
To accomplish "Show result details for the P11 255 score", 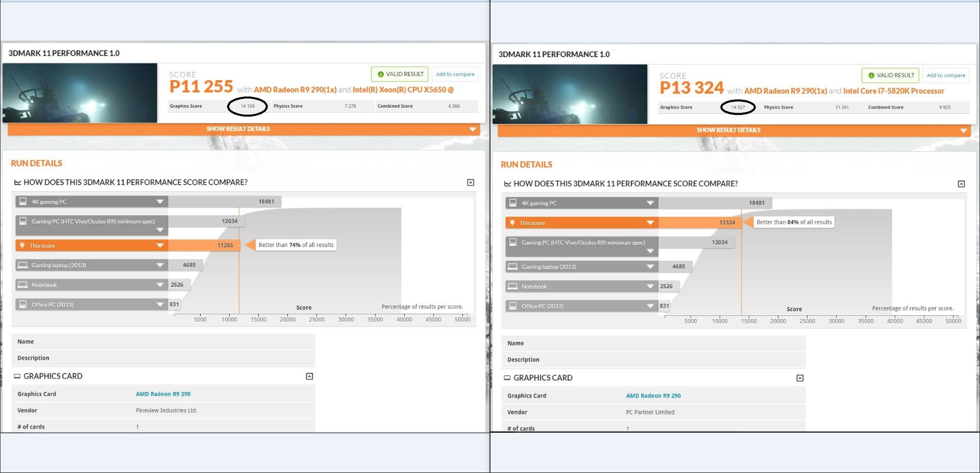I will click(x=243, y=129).
